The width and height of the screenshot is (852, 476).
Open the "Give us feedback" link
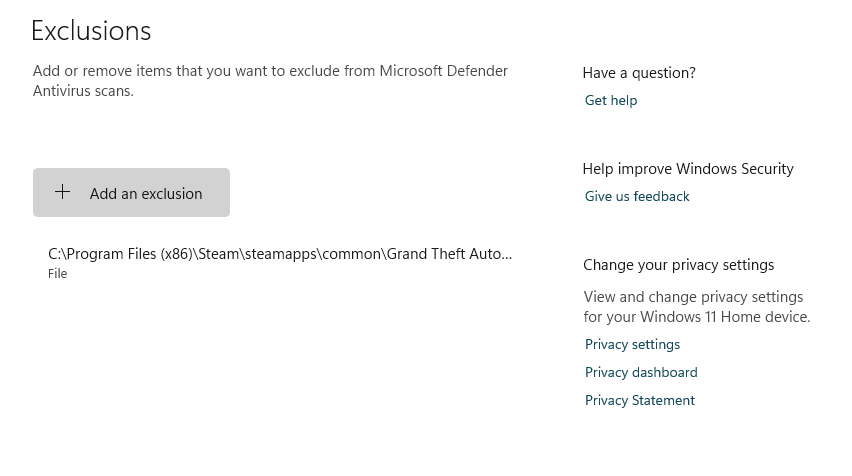pos(637,196)
